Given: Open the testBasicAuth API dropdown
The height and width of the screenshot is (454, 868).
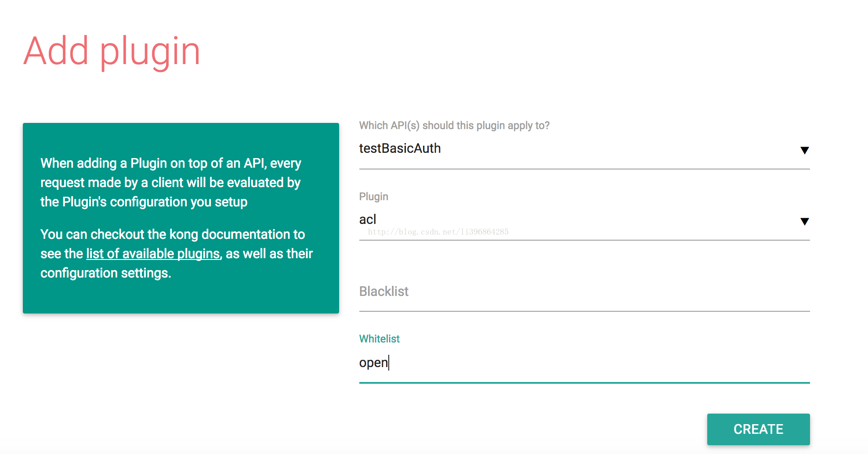Looking at the screenshot, I should [584, 149].
